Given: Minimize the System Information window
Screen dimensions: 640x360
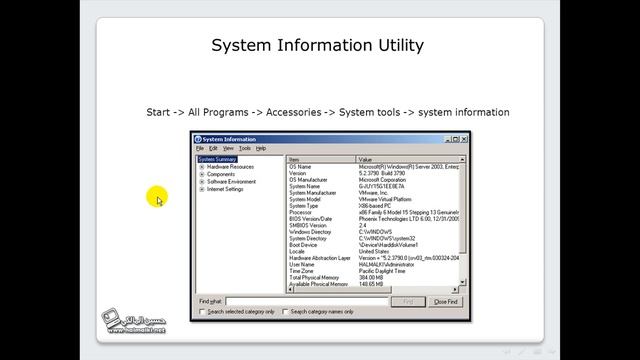Looking at the screenshot, I should point(447,139).
